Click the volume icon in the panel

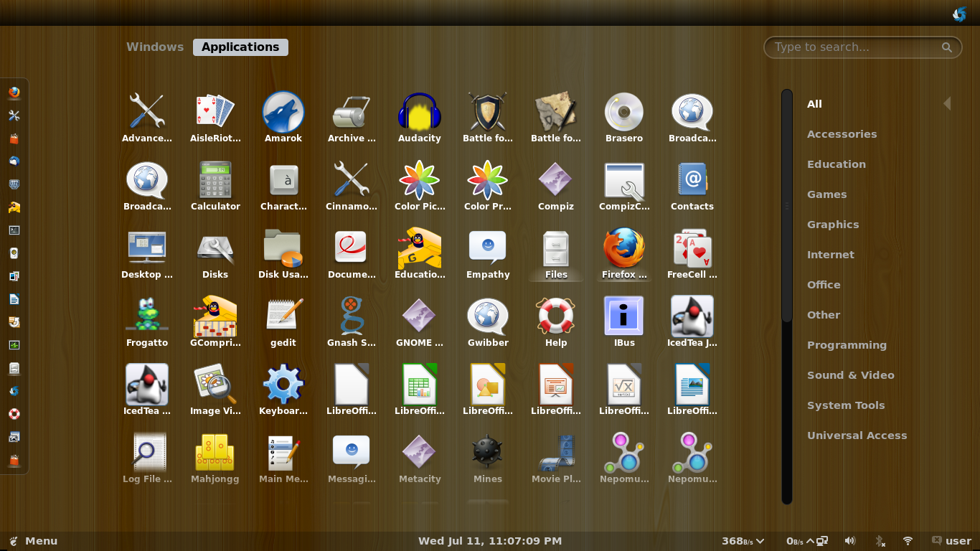(x=850, y=541)
